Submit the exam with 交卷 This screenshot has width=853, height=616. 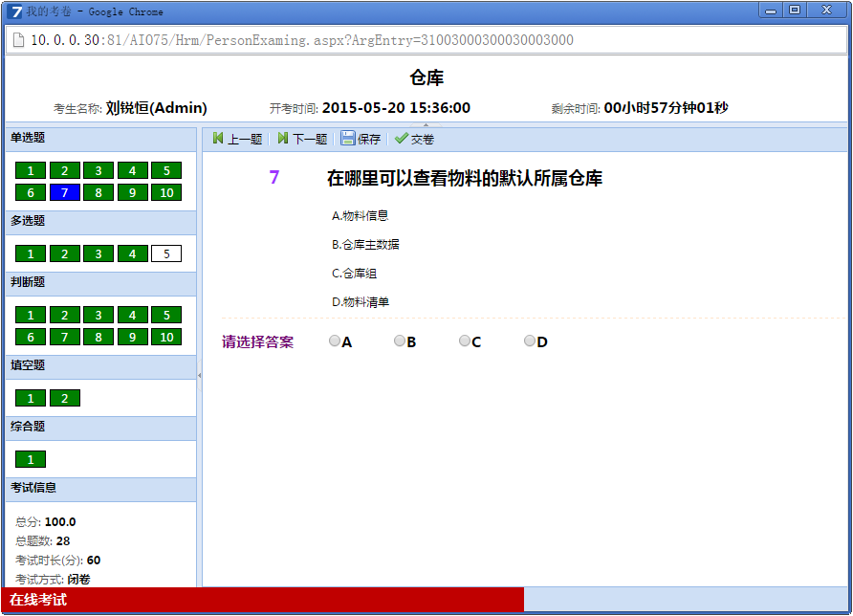[x=414, y=139]
